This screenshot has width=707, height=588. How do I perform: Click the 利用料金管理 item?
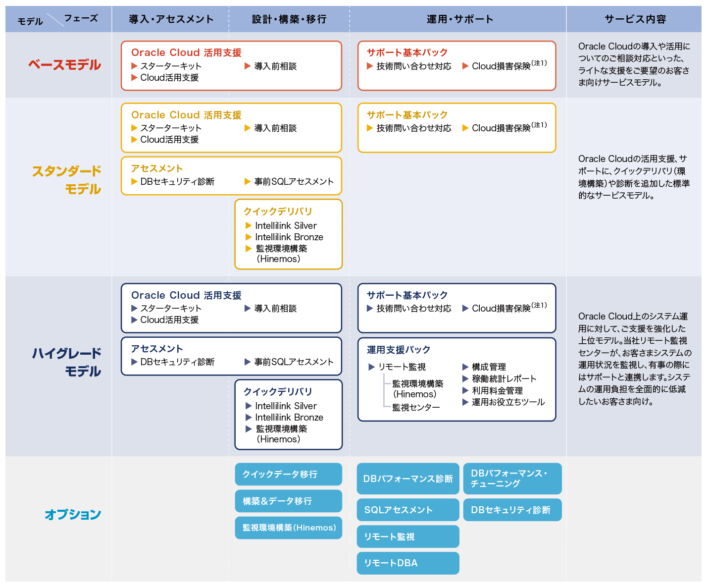[x=497, y=391]
